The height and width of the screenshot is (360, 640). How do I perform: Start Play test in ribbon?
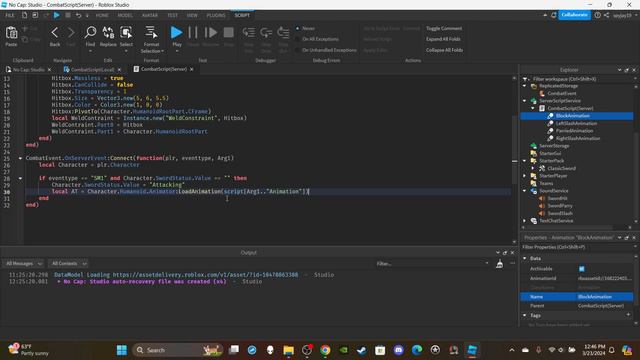176,33
